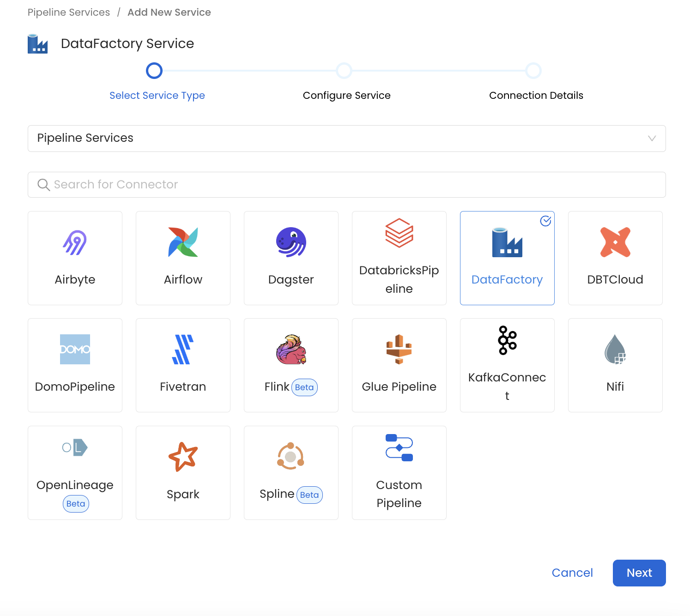This screenshot has width=690, height=616.
Task: Select the Custom Pipeline card
Action: 399,473
